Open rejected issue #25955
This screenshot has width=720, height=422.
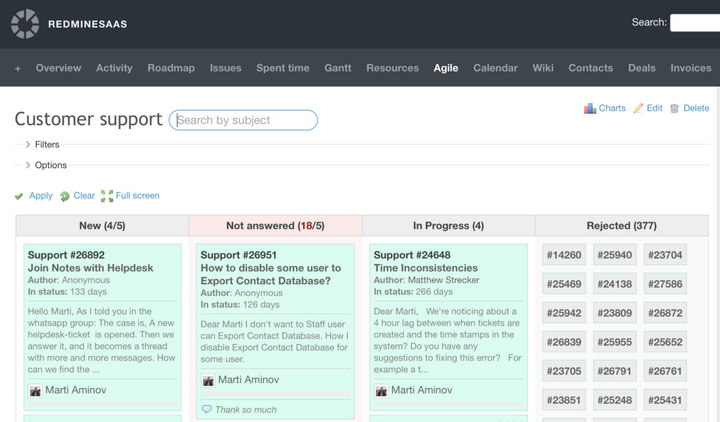pos(614,342)
